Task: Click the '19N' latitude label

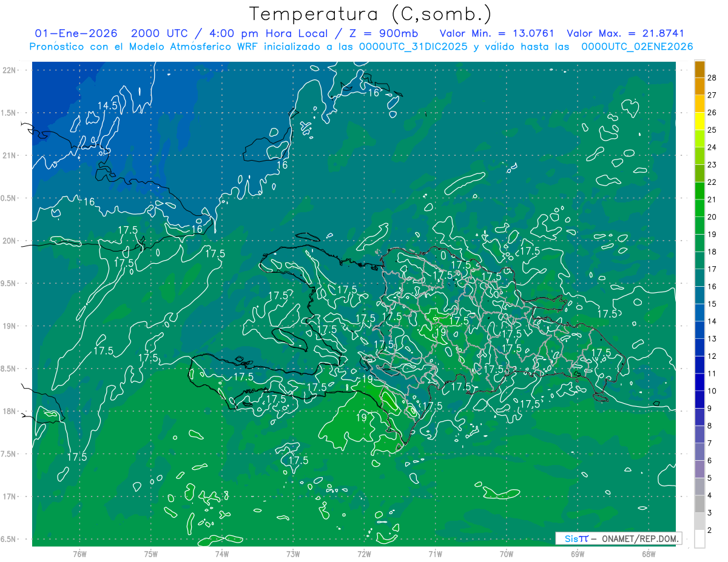Action: [9, 326]
